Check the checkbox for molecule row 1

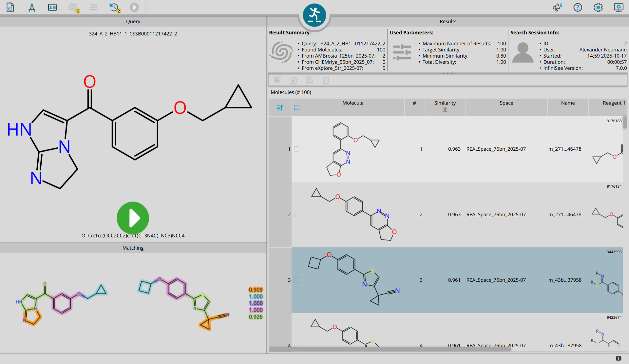click(x=296, y=149)
